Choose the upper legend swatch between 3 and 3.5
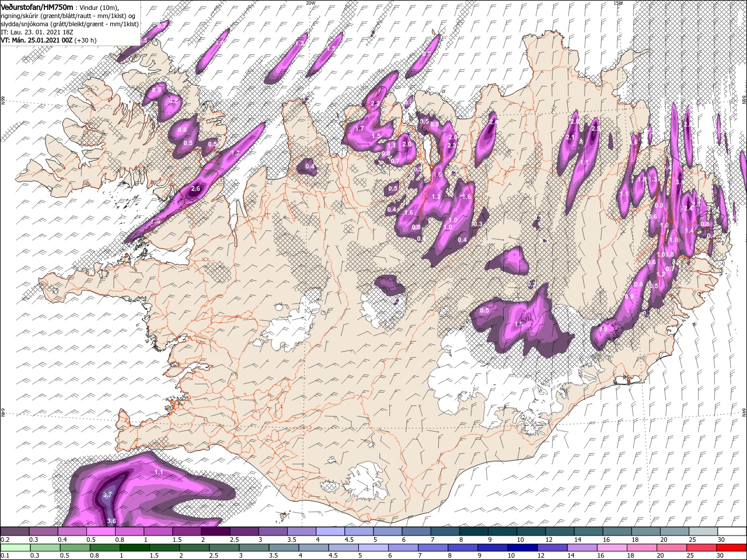 pyautogui.click(x=273, y=531)
